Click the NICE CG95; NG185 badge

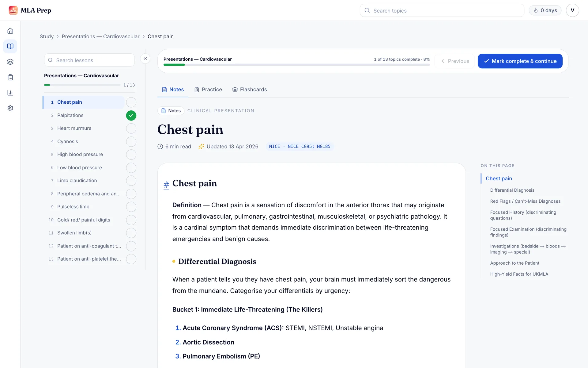point(300,147)
